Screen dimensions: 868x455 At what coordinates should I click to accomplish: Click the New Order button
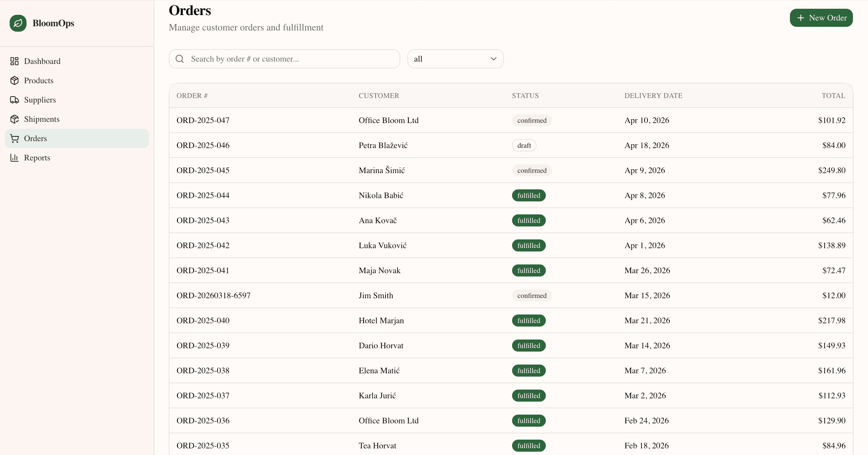[821, 18]
